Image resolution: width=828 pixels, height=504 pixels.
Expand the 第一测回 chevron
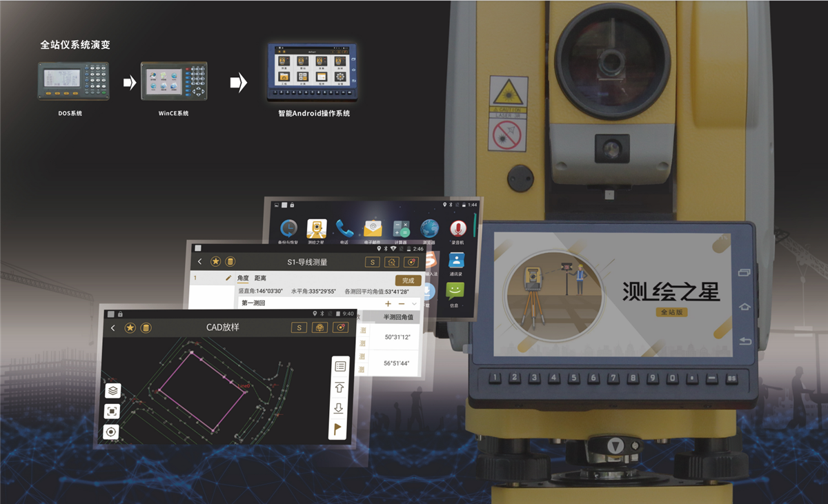pos(414,304)
